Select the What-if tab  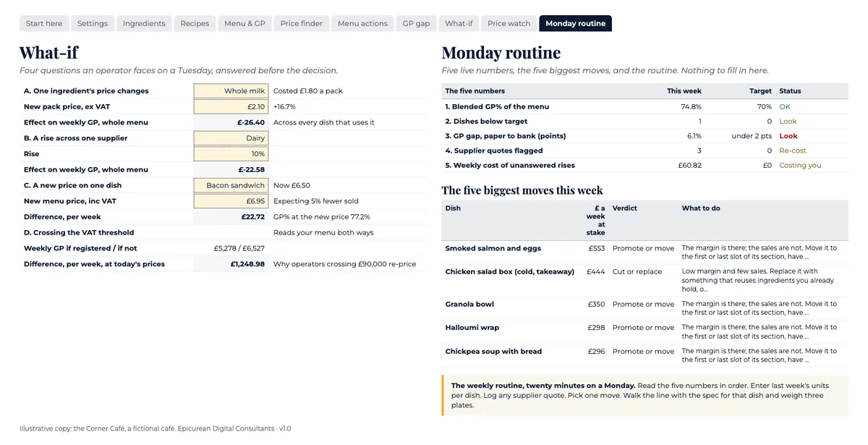(459, 23)
